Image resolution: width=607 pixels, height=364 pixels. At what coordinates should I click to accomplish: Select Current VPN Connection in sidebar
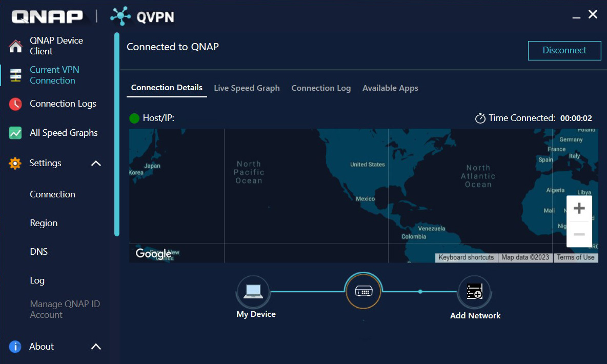click(x=54, y=75)
